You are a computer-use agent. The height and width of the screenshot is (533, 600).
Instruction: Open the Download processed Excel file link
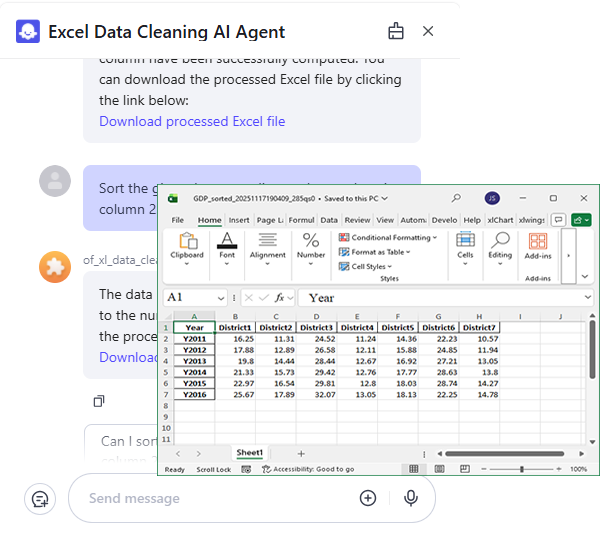click(192, 121)
